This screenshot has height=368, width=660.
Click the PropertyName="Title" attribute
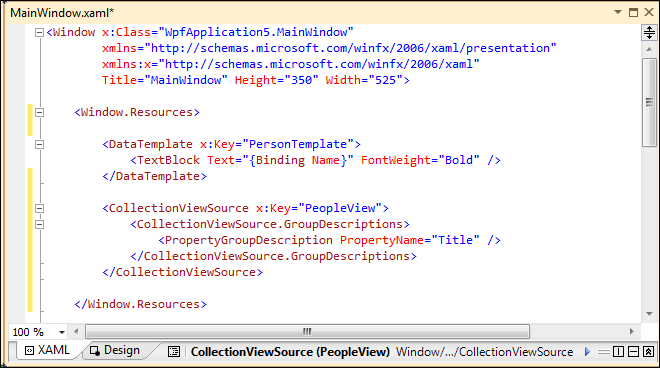(410, 240)
